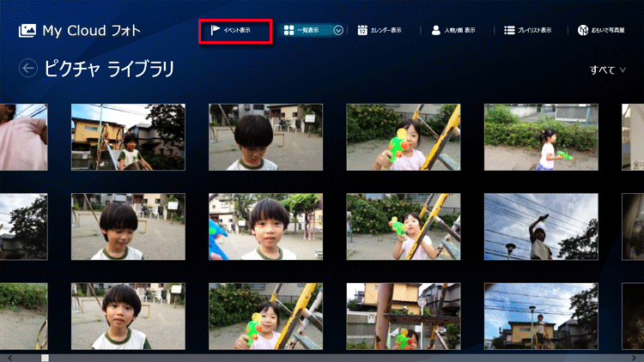Click the My Cloud フォト logo icon
The image size is (644, 362).
click(x=27, y=31)
